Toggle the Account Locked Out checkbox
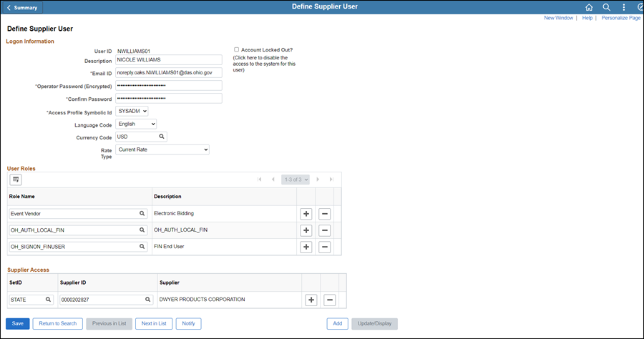644x339 pixels. coord(237,50)
